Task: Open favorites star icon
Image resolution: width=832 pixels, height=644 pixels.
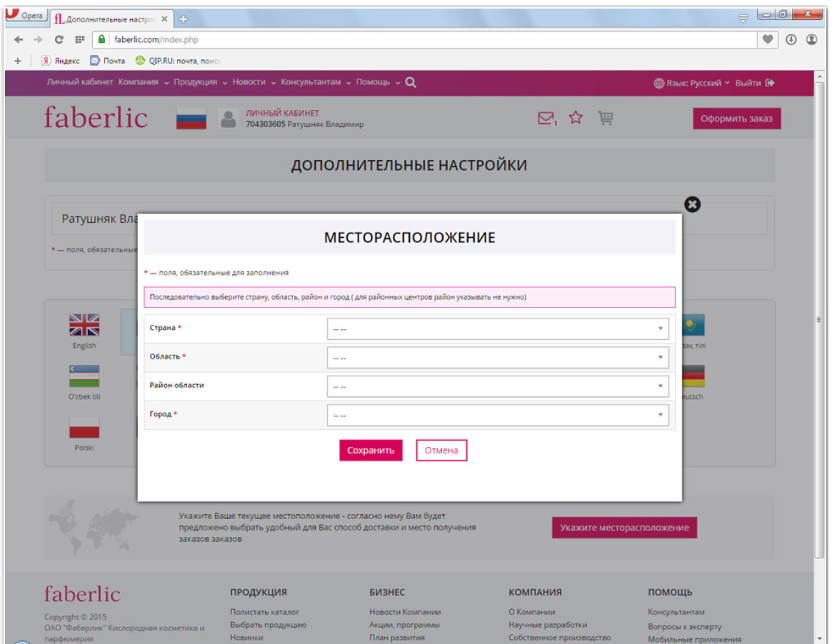Action: tap(576, 117)
